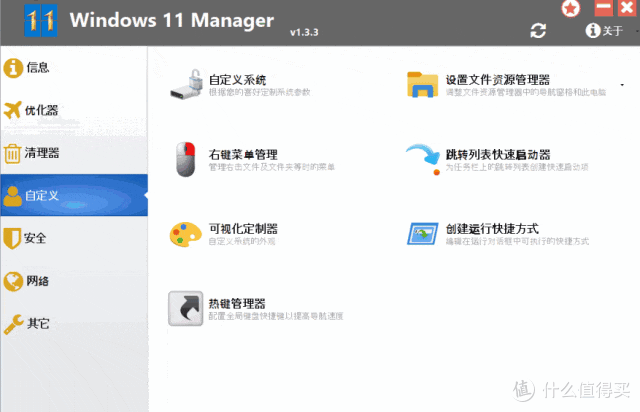Open 设置文件资源管理器 folder icon
The width and height of the screenshot is (640, 412).
point(422,85)
